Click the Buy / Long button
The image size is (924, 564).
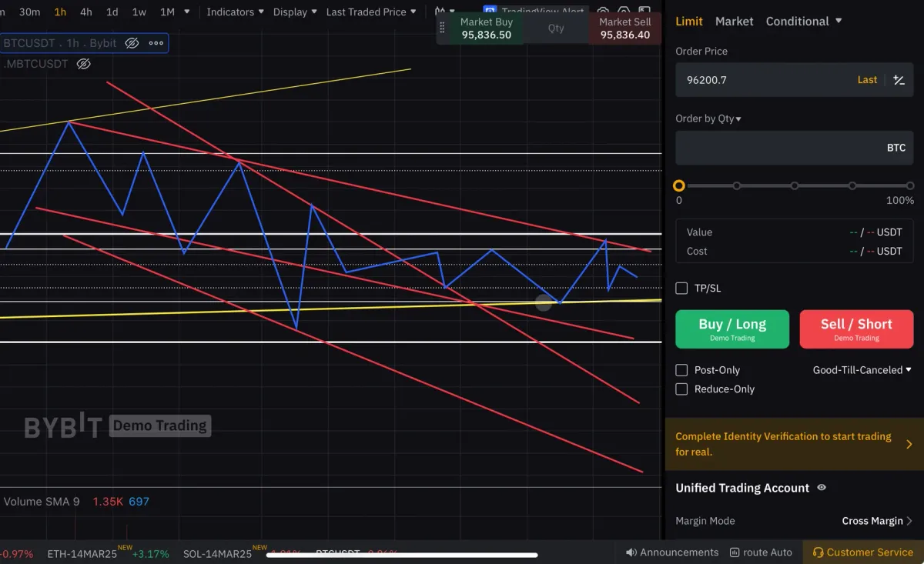(732, 329)
